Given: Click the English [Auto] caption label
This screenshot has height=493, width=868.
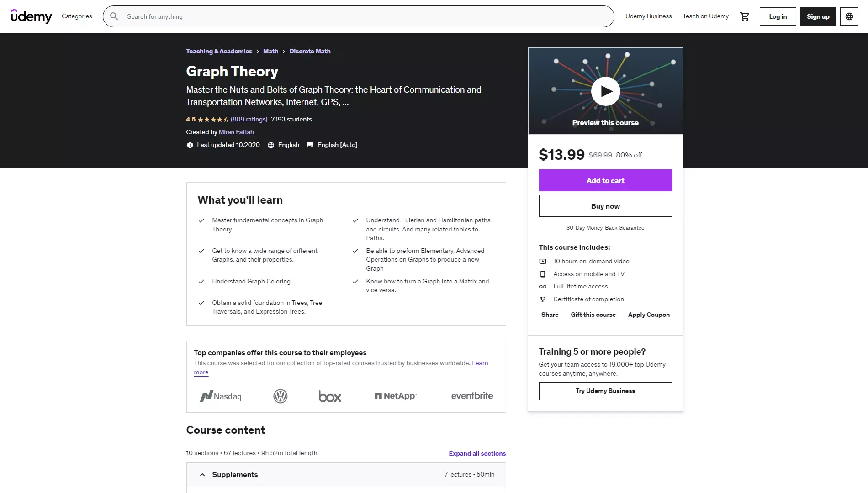Looking at the screenshot, I should [x=337, y=145].
